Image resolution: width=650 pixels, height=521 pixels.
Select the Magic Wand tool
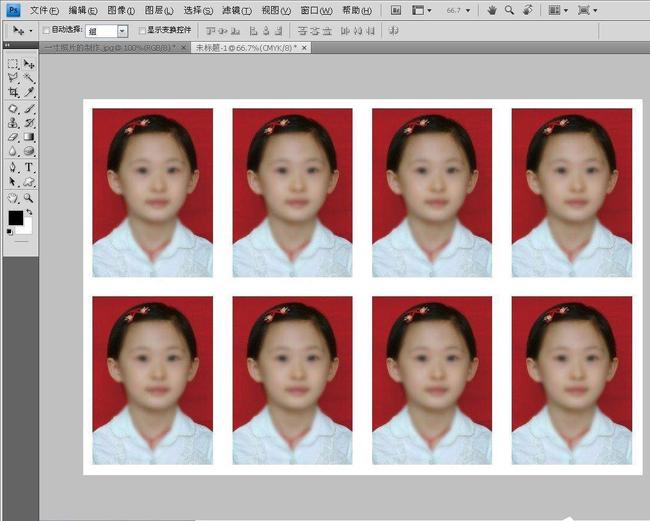29,77
